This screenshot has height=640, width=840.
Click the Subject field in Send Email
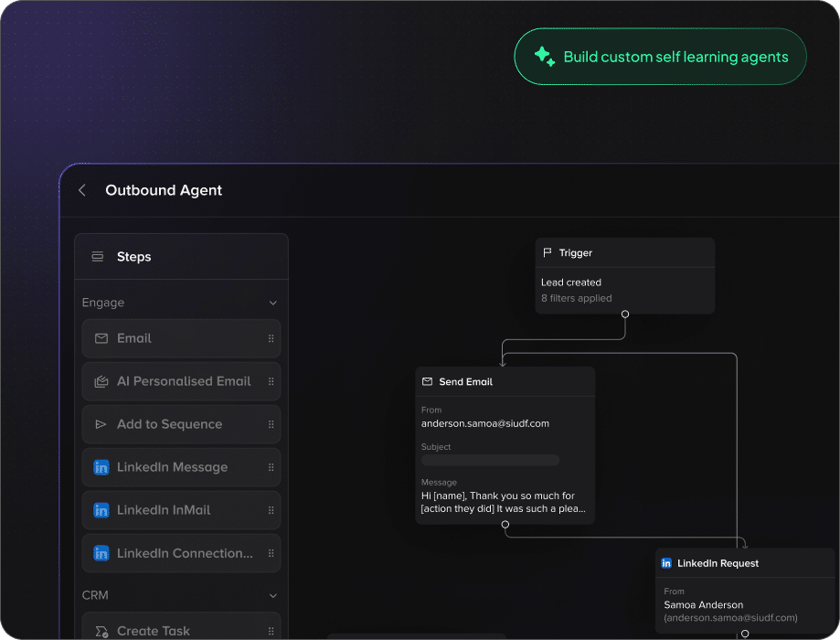490,460
